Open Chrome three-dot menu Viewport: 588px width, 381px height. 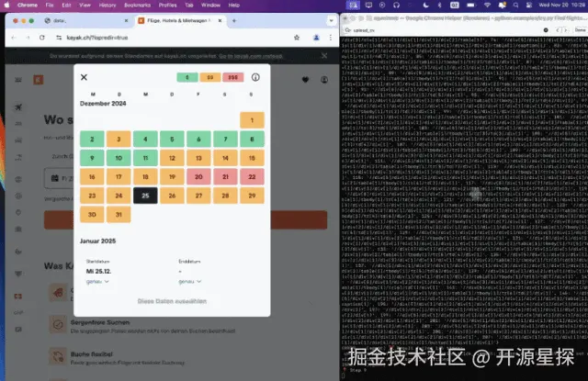[331, 38]
